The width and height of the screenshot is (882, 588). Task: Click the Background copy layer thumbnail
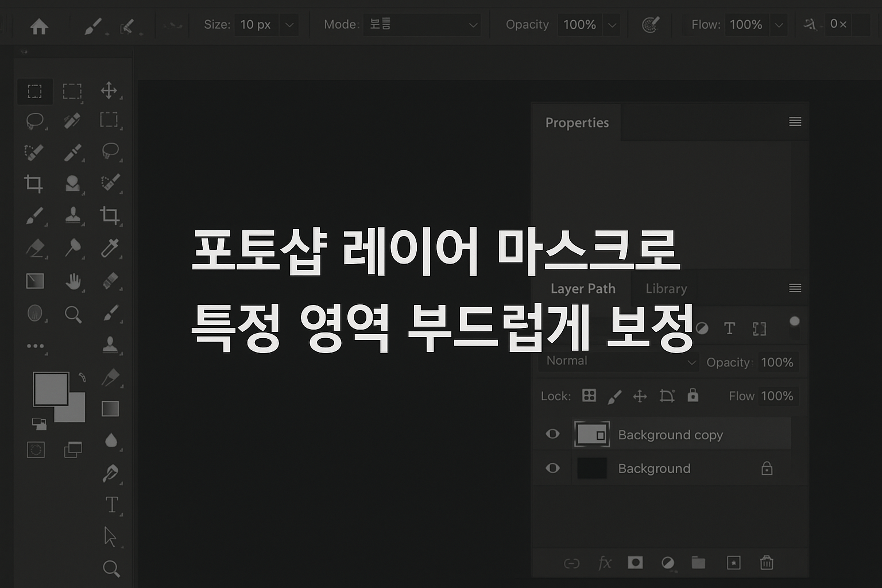(592, 434)
